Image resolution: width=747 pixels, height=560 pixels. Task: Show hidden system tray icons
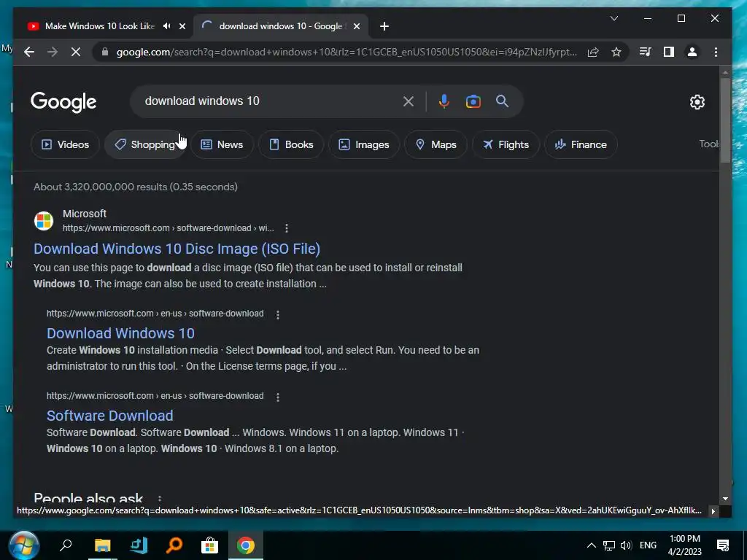coord(591,545)
